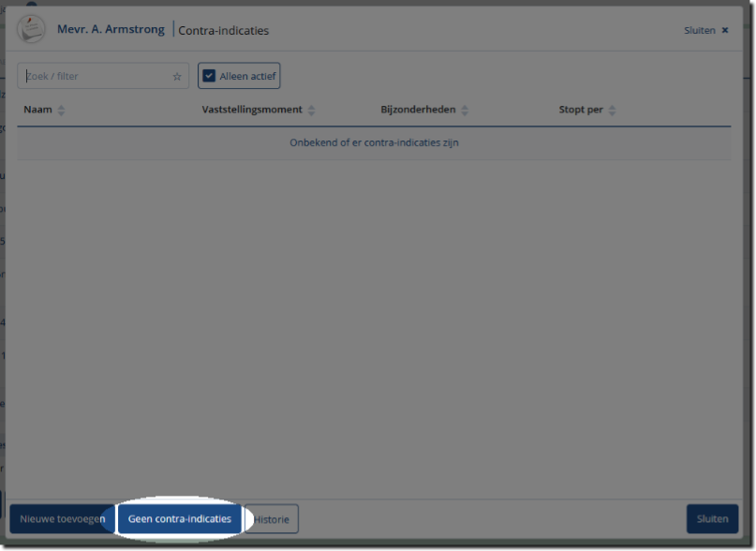Click the sort arrows next to Naam

point(62,111)
